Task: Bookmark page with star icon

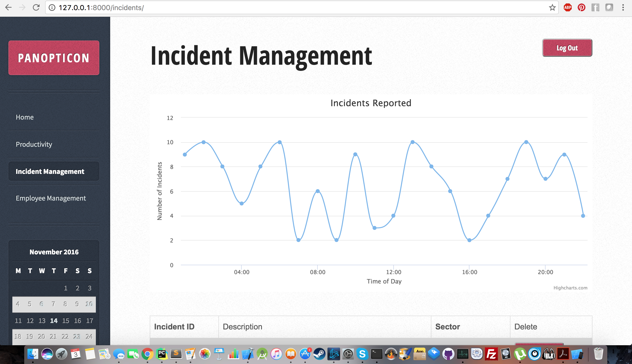Action: coord(552,7)
